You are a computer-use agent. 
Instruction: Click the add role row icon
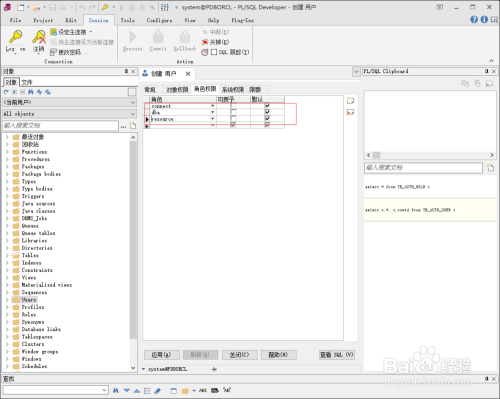click(350, 100)
